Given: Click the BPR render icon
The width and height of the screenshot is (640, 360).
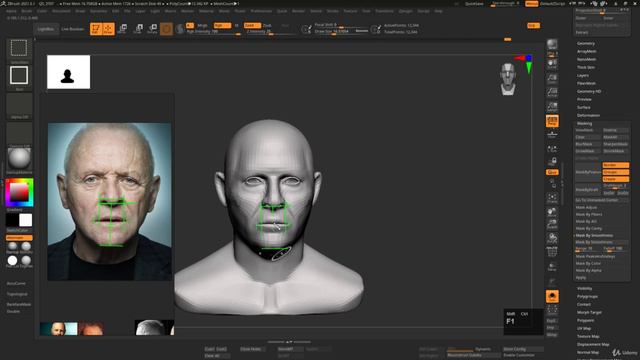Looking at the screenshot, I should [552, 44].
